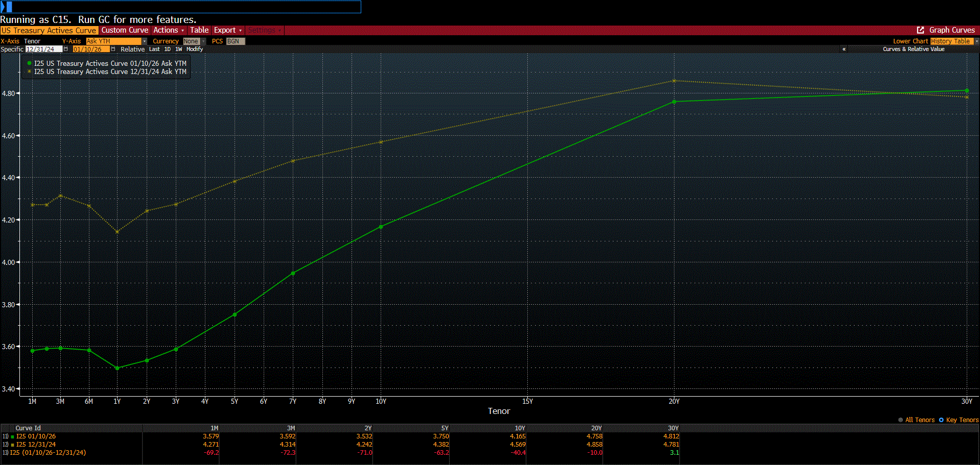
Task: Click the Modify button
Action: [195, 49]
